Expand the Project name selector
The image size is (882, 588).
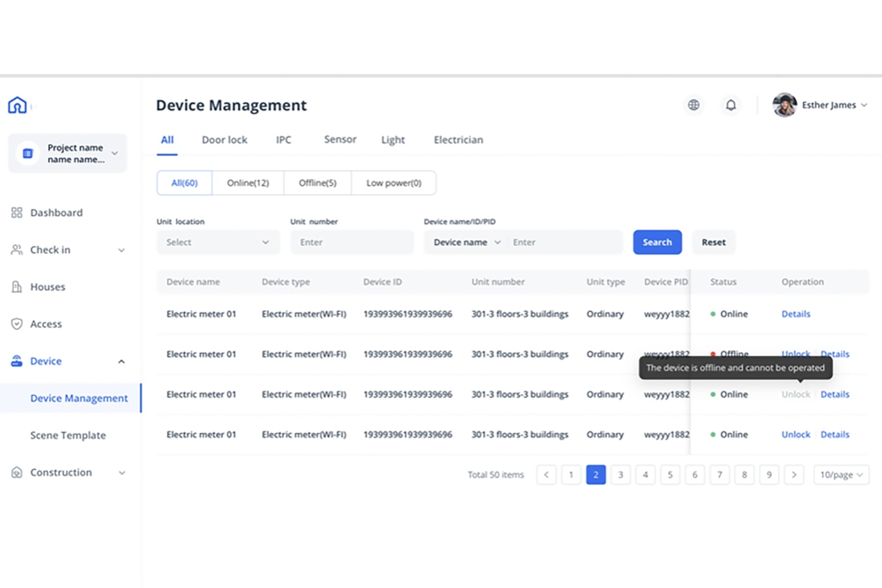click(x=68, y=153)
